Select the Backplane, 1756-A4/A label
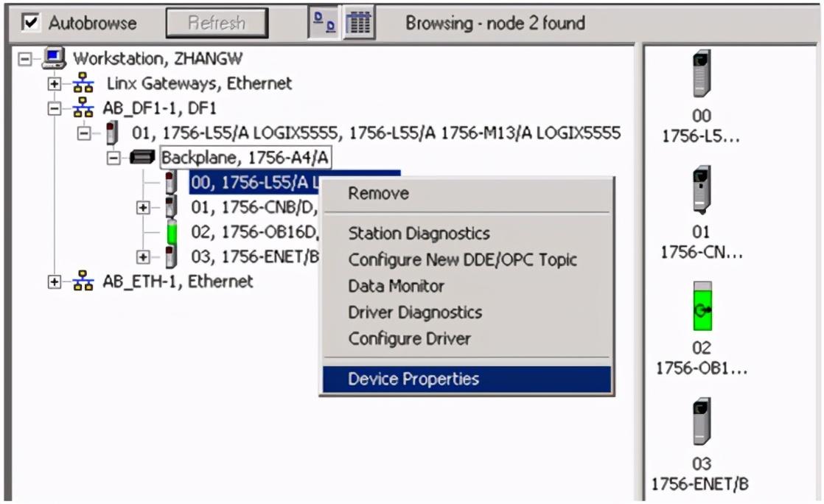 (x=245, y=157)
